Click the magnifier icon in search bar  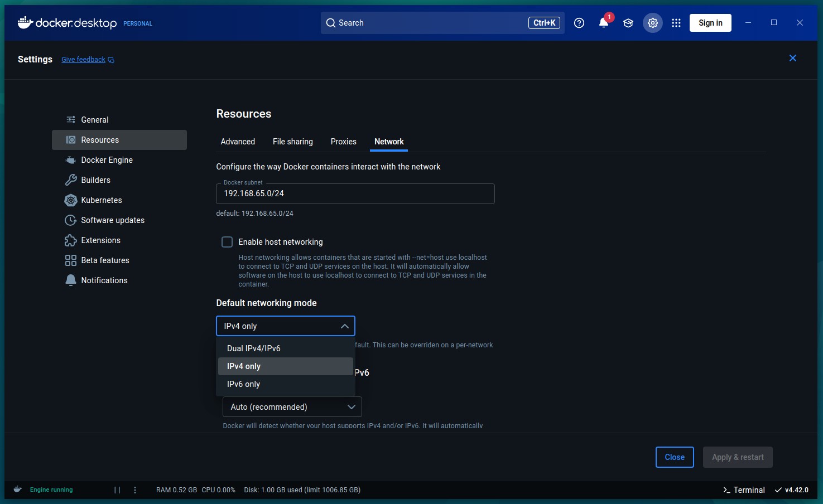click(331, 23)
